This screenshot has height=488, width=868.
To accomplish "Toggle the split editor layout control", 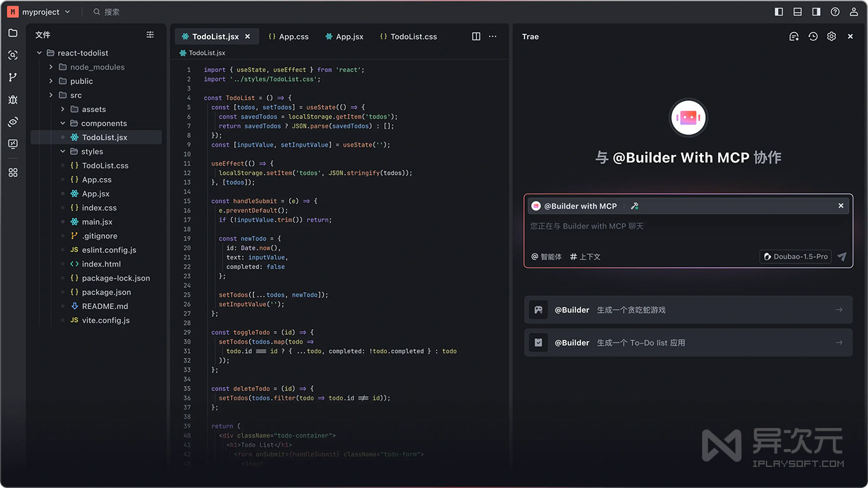I will [x=476, y=36].
